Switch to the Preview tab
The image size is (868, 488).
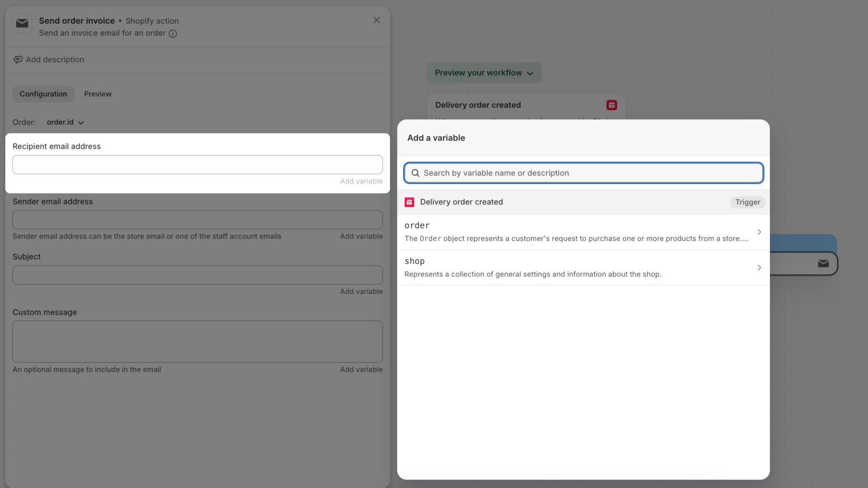(98, 94)
